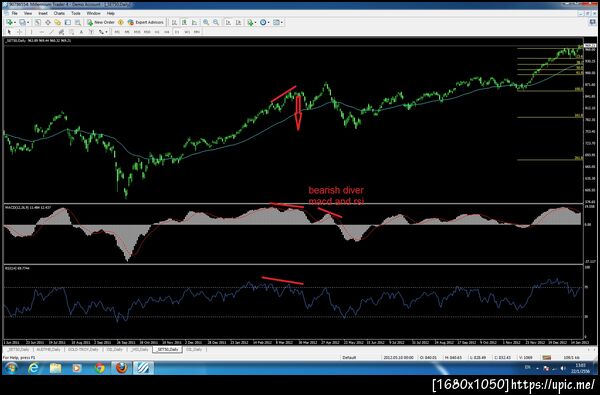Screen dimensions: 600x395
Task: Toggle the Expert Advisors button
Action: click(x=147, y=22)
